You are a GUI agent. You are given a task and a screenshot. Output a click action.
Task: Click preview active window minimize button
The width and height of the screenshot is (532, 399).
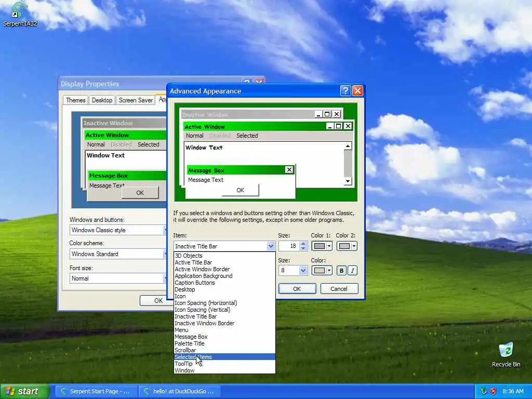[330, 126]
